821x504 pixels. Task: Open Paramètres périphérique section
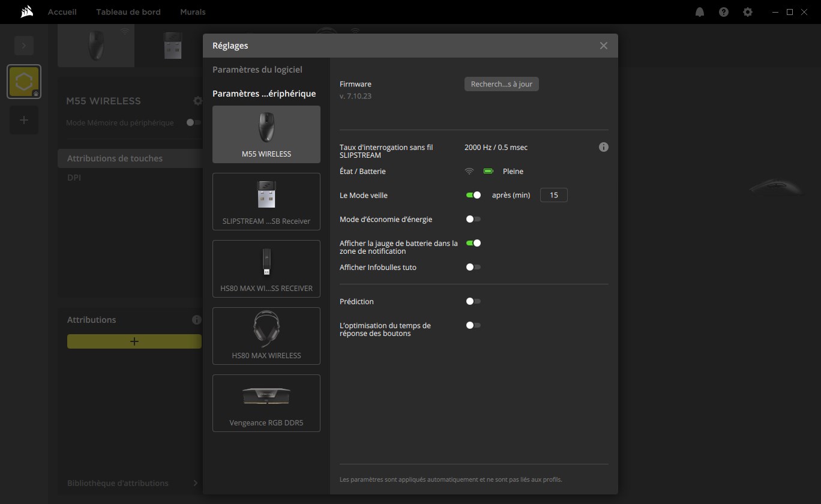pos(264,94)
